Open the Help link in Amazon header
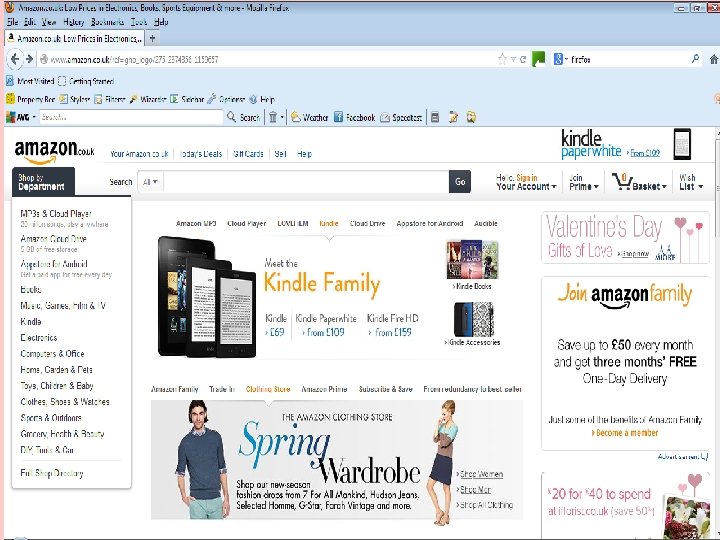The height and width of the screenshot is (540, 720). 304,154
